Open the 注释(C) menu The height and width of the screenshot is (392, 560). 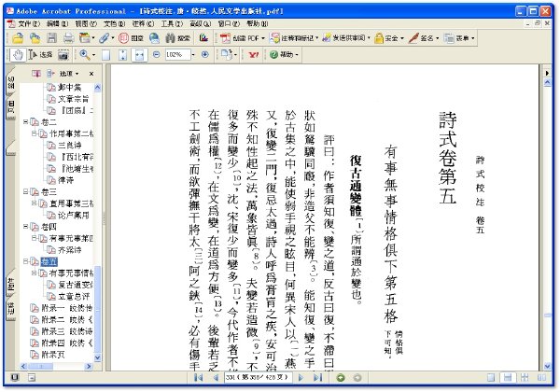tap(143, 24)
